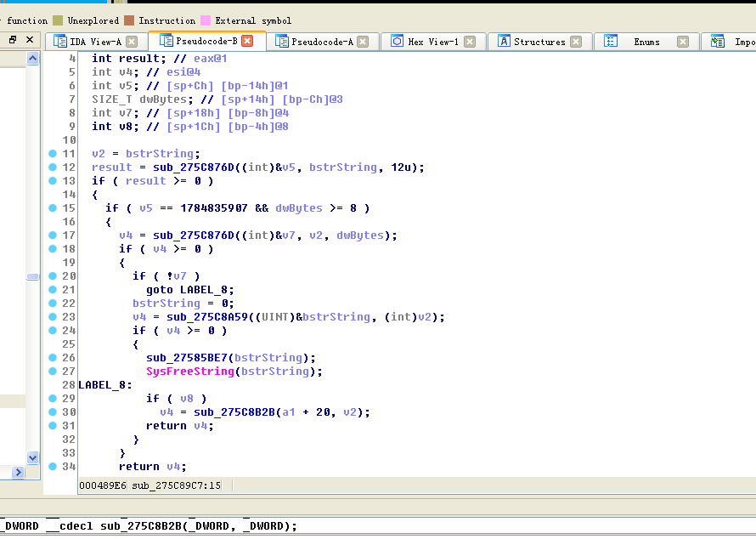Close the Pseudocode-B tab

coord(247,41)
